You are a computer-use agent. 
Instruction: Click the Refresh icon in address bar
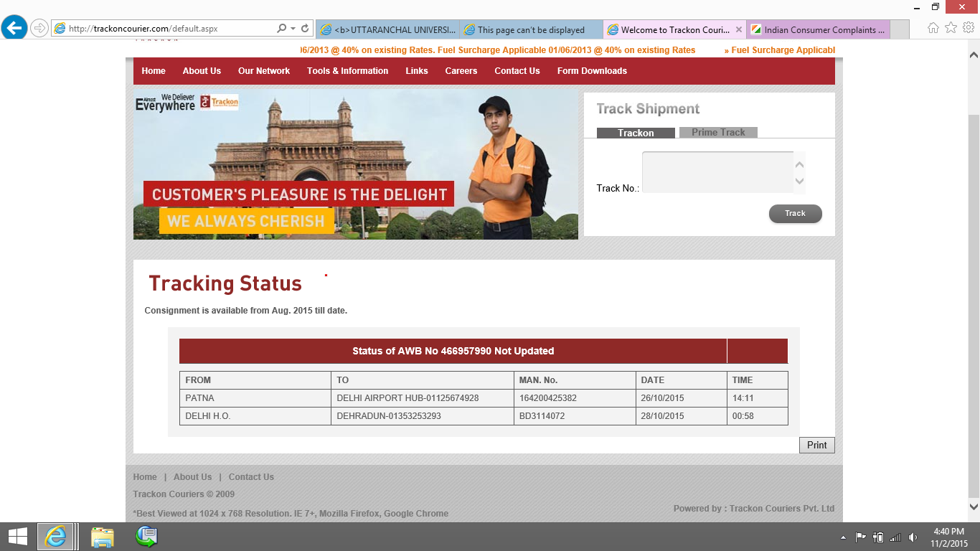pos(305,29)
